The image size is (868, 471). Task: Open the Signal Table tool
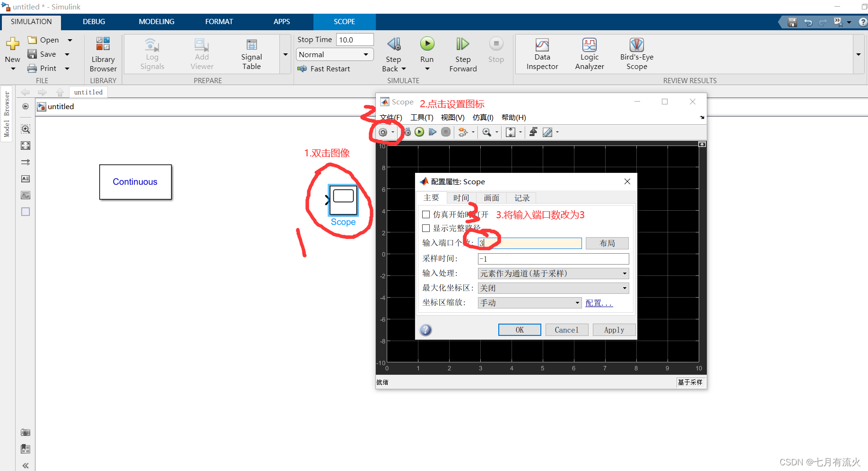click(252, 54)
